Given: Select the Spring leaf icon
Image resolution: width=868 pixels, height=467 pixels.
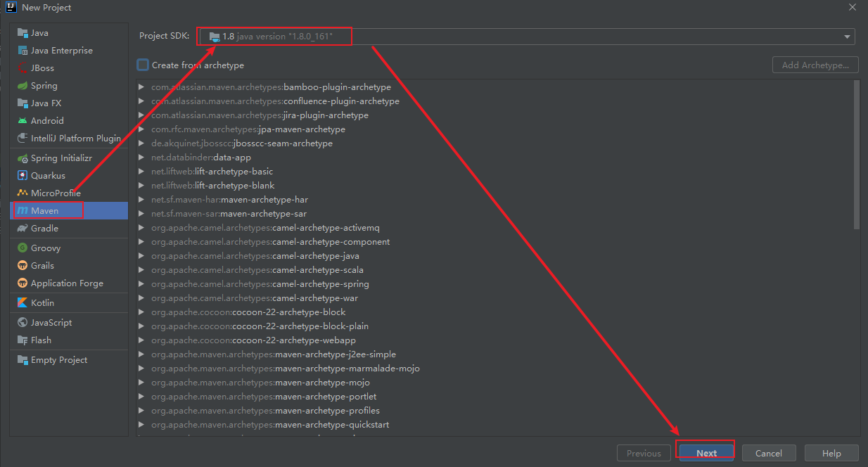Looking at the screenshot, I should [23, 86].
